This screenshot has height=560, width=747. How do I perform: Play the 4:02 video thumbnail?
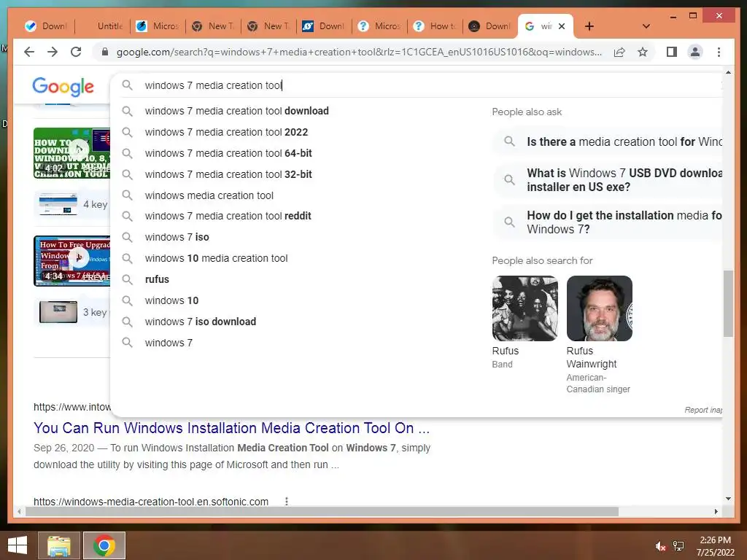(71, 153)
